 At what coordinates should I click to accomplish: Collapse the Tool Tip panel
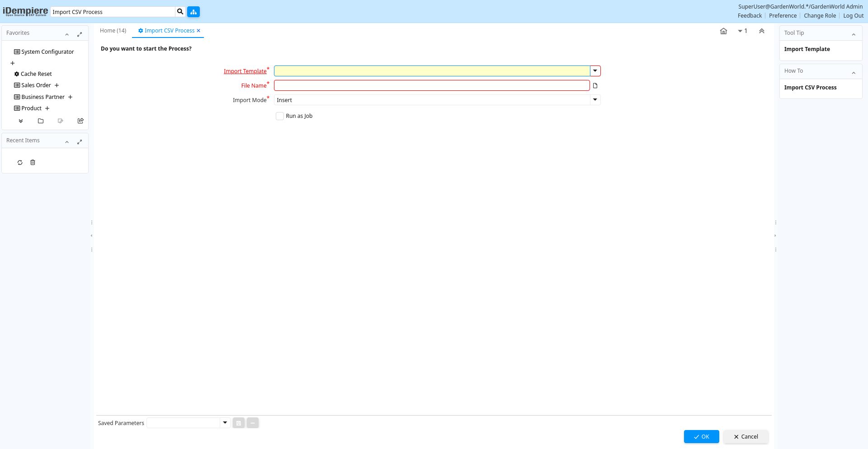[x=854, y=34]
